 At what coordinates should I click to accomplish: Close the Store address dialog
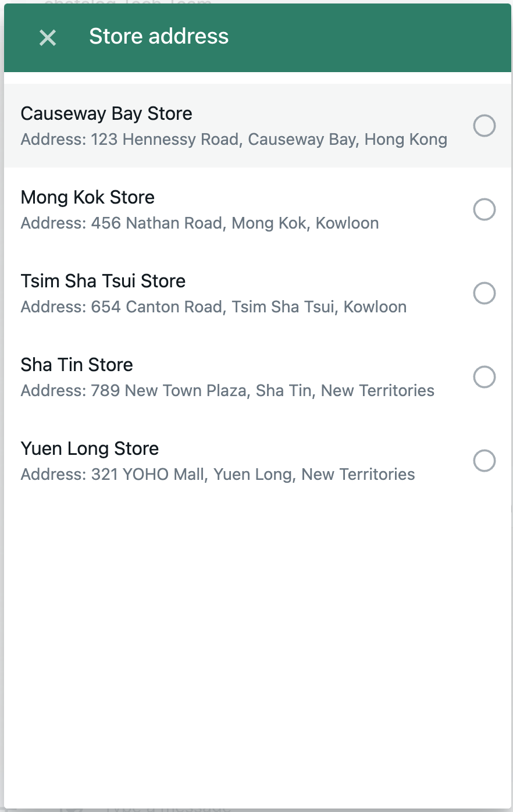(47, 38)
